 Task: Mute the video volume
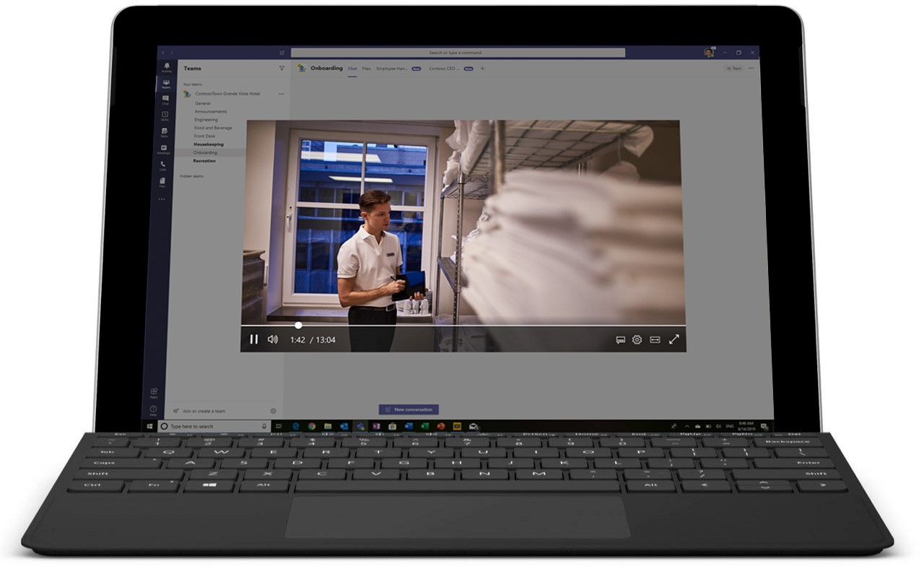273,339
